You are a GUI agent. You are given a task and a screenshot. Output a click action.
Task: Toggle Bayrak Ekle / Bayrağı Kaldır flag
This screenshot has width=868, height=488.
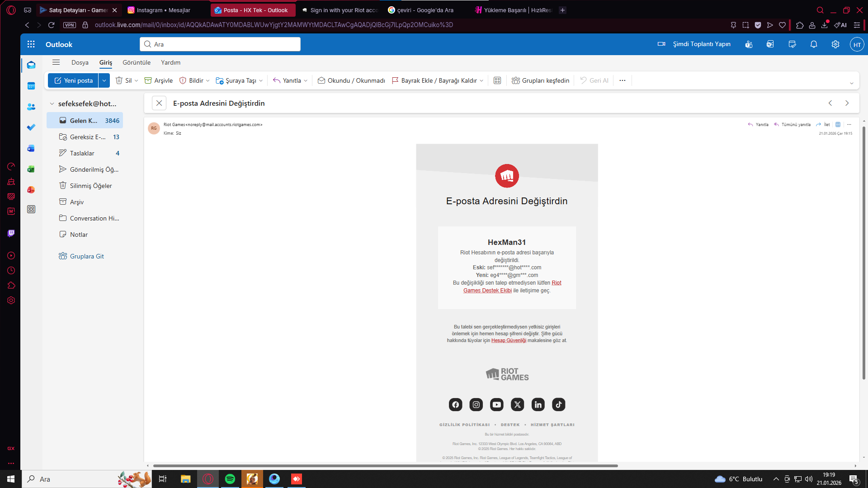pos(434,80)
